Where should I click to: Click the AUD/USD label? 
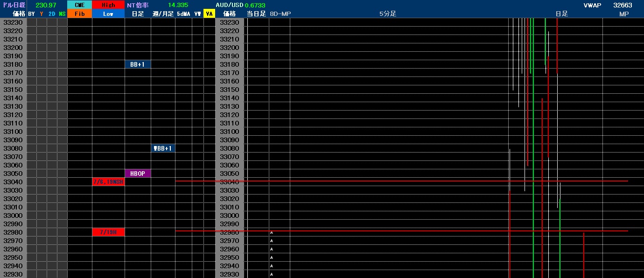(230, 5)
